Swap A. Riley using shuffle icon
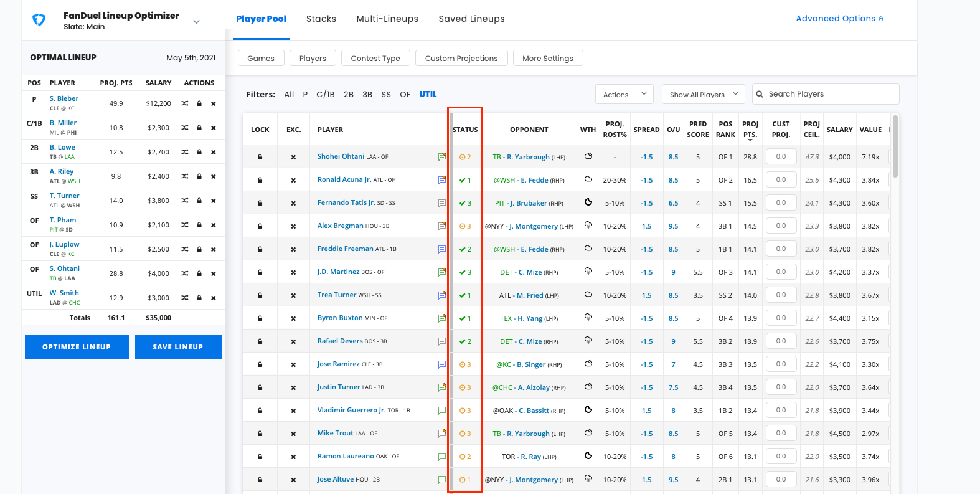The image size is (980, 494). pos(185,176)
